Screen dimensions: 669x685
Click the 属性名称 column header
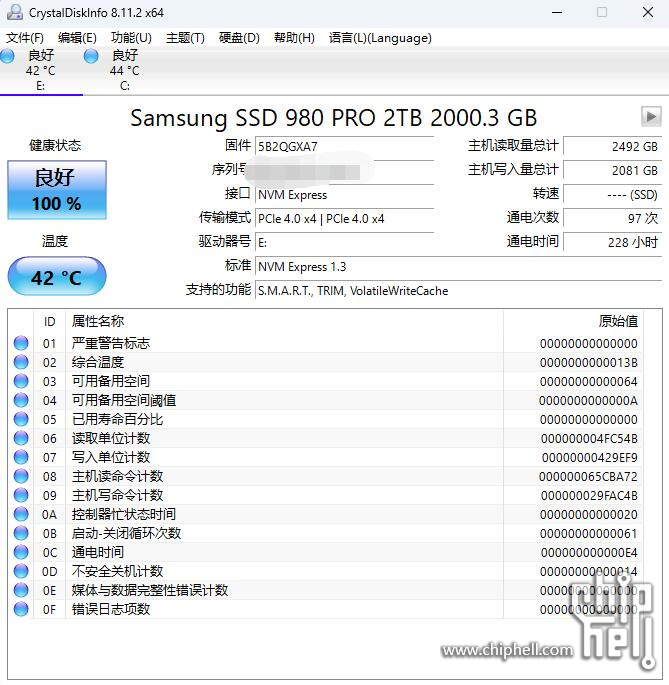tap(284, 322)
